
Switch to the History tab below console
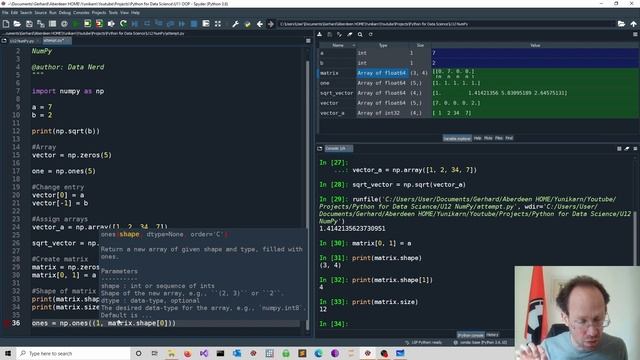492,335
